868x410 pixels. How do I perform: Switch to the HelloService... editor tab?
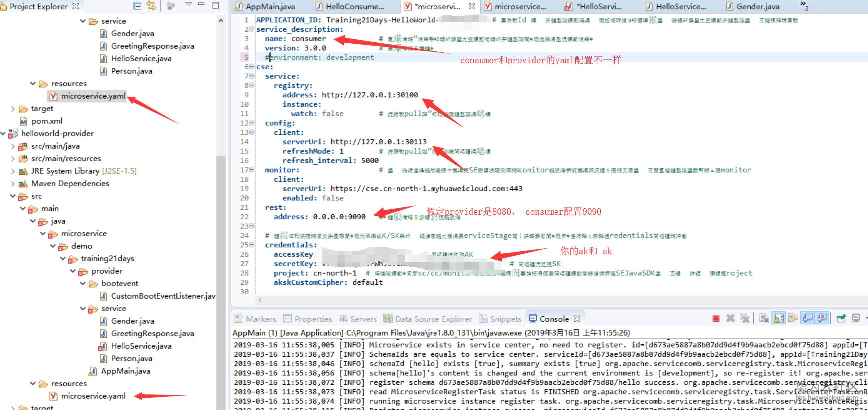tap(675, 6)
